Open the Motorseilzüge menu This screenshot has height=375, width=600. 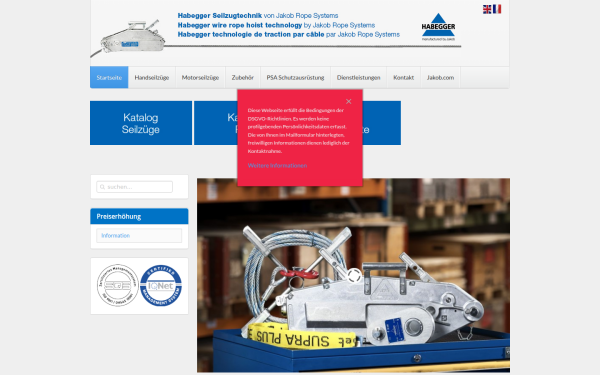point(200,77)
